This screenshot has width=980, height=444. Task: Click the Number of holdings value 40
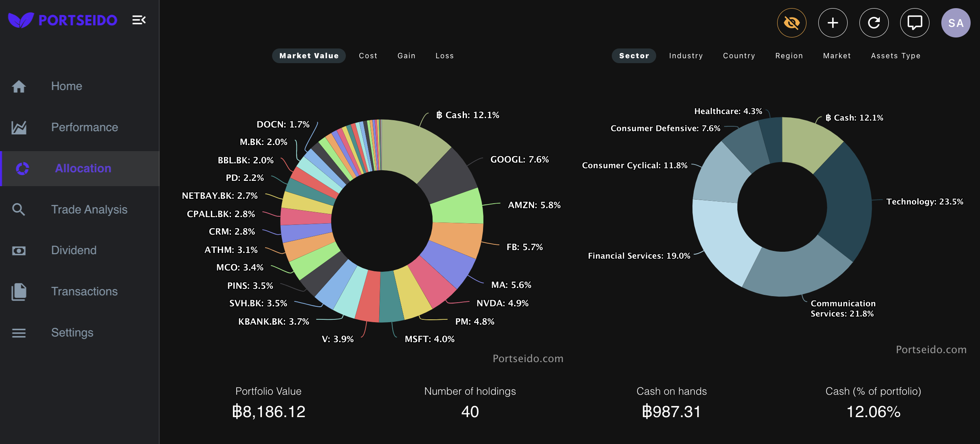(470, 412)
